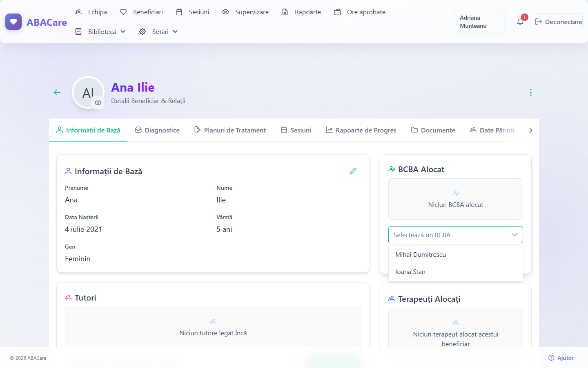Screen dimensions: 588x368
Task: Go back using the green arrow
Action: (57, 92)
